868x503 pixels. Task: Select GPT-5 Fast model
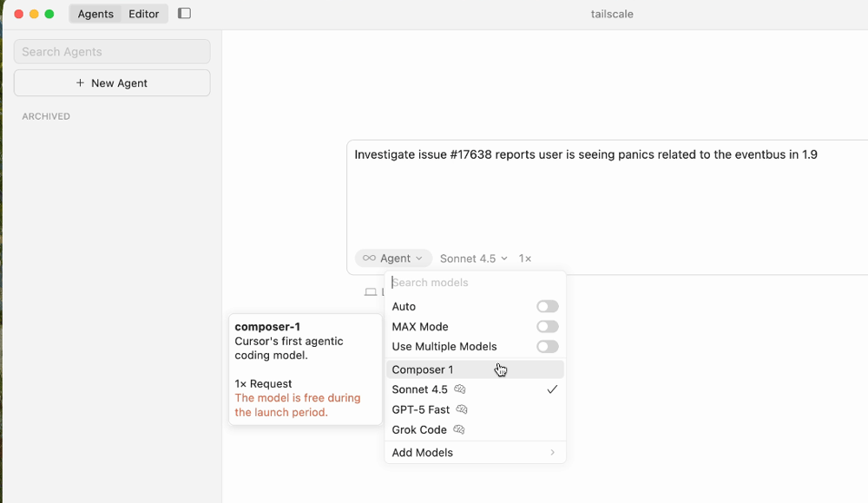(421, 409)
